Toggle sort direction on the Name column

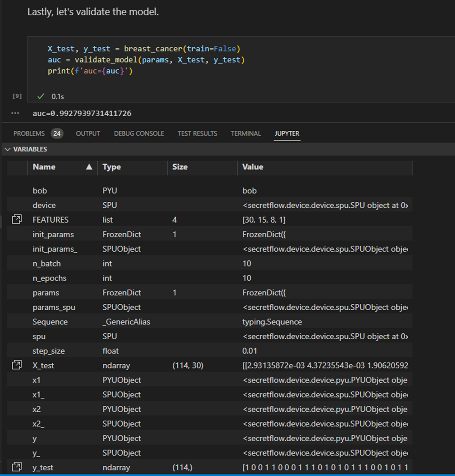(x=44, y=167)
